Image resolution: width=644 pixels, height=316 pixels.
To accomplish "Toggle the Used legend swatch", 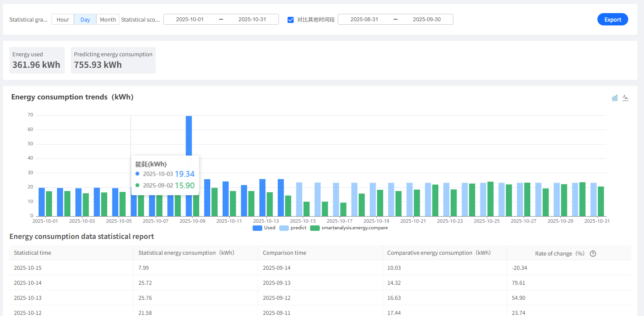I will [257, 228].
